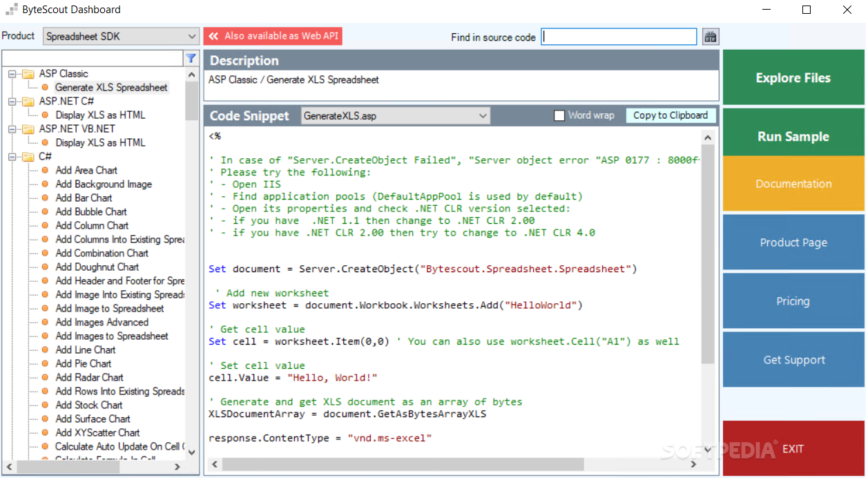Click the tree panel horizontal scroll-right arrow
This screenshot has width=868, height=478.
177,467
